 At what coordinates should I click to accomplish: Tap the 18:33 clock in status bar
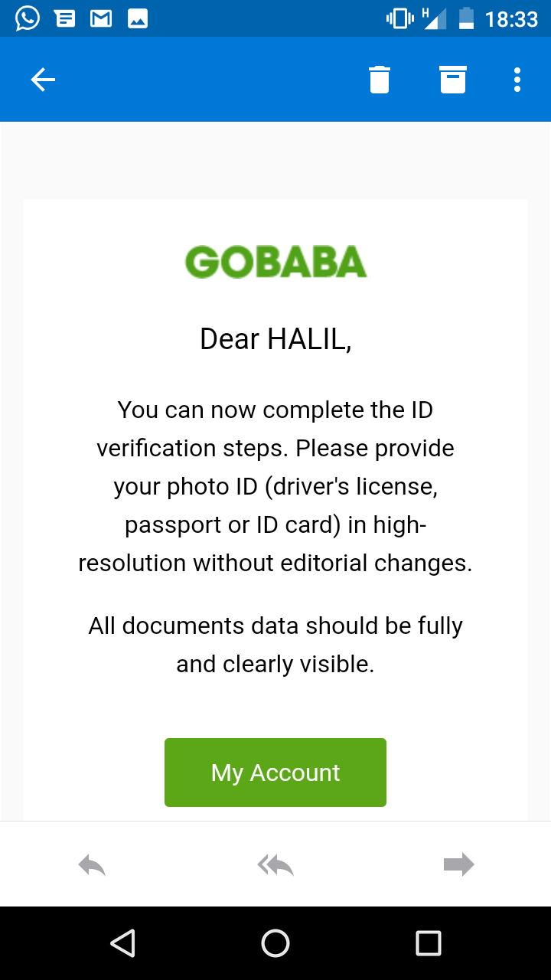click(511, 19)
